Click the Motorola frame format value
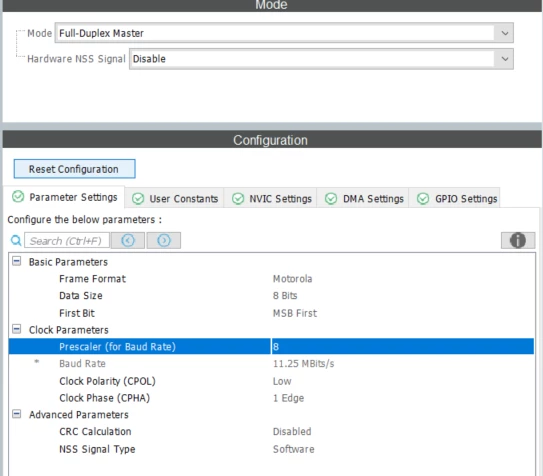The height and width of the screenshot is (476, 543). point(293,279)
